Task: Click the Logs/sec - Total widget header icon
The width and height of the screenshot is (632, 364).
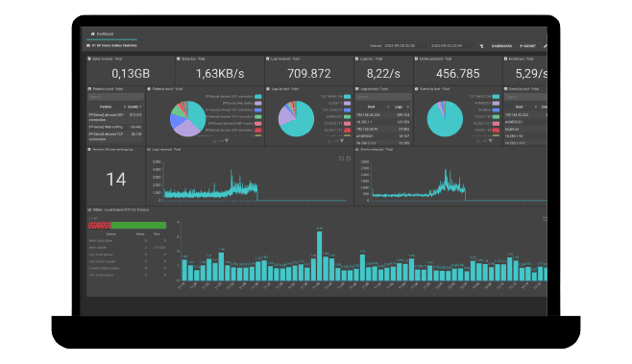Action: [356, 59]
